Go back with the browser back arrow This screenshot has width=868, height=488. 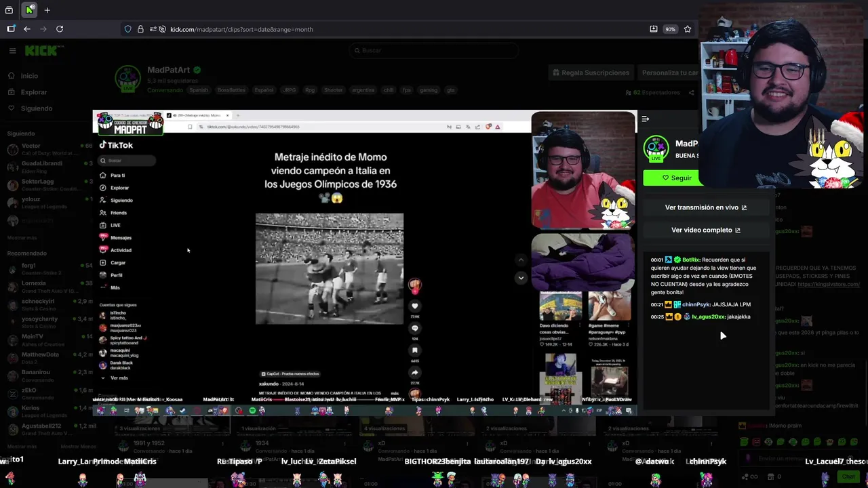pyautogui.click(x=27, y=29)
